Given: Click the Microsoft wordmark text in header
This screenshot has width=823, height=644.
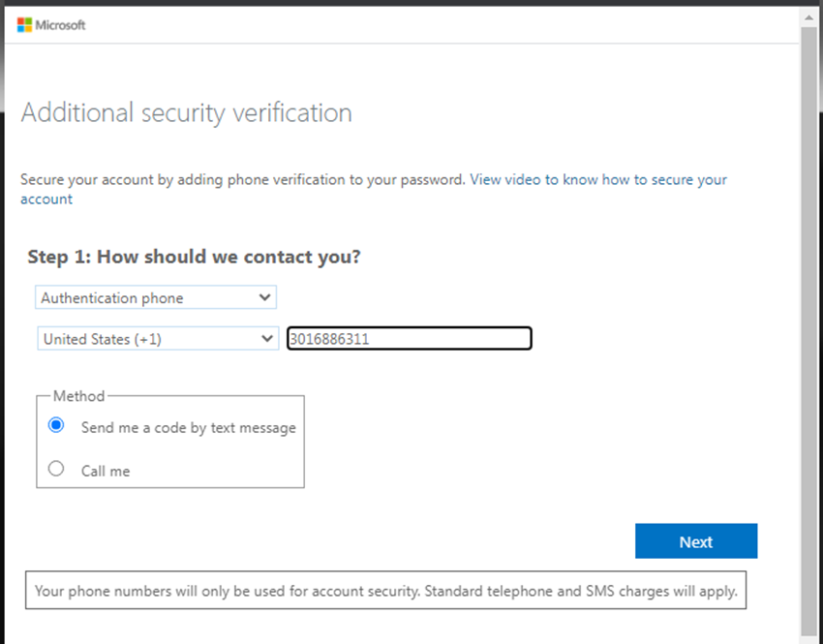Looking at the screenshot, I should [x=61, y=25].
